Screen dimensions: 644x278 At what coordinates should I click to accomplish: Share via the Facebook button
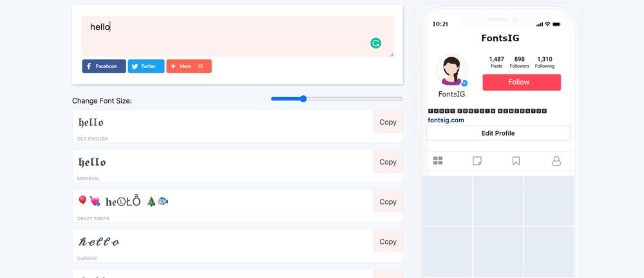click(104, 66)
